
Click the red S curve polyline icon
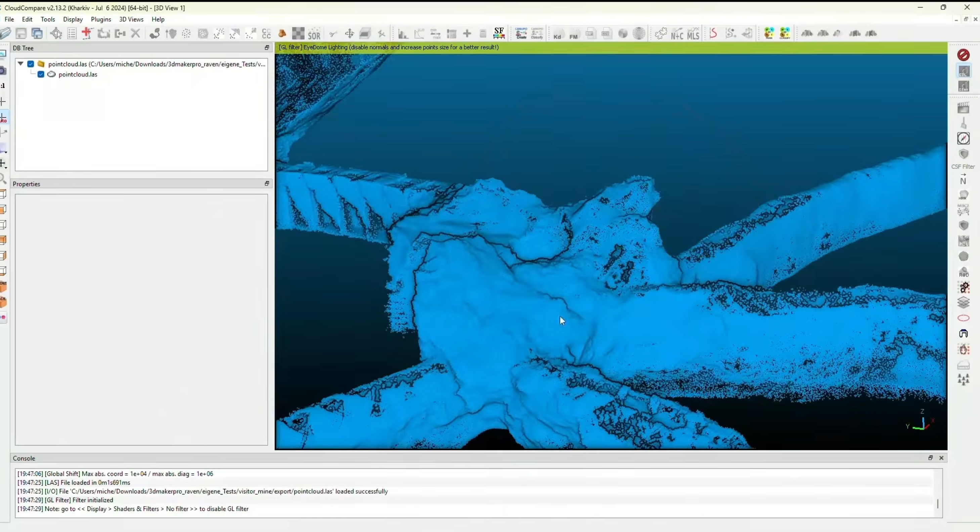click(x=713, y=34)
